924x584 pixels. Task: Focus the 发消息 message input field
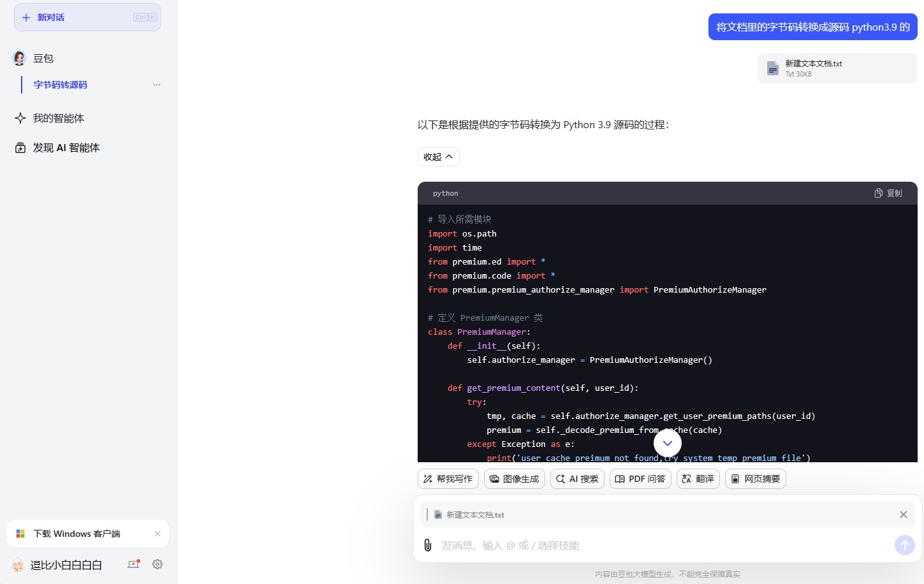coord(663,545)
